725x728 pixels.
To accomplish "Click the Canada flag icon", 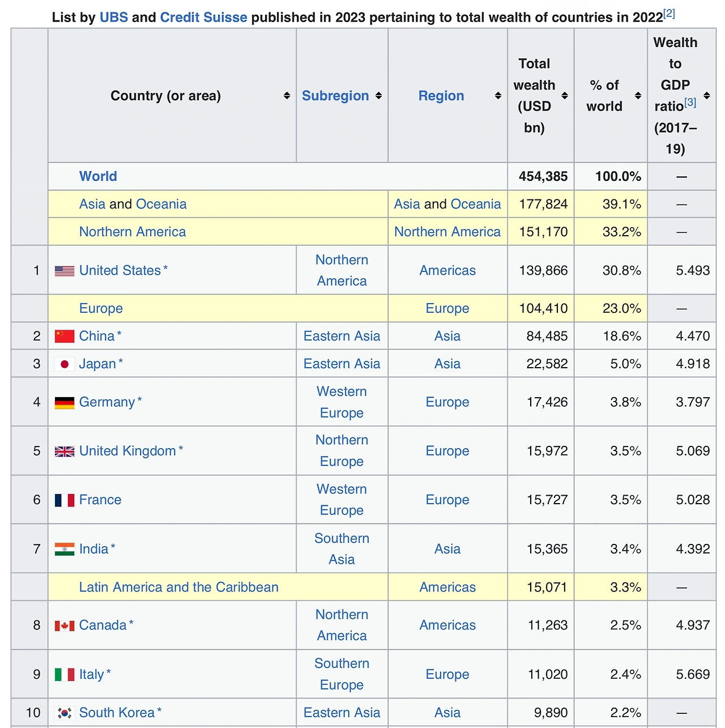I will pos(65,625).
